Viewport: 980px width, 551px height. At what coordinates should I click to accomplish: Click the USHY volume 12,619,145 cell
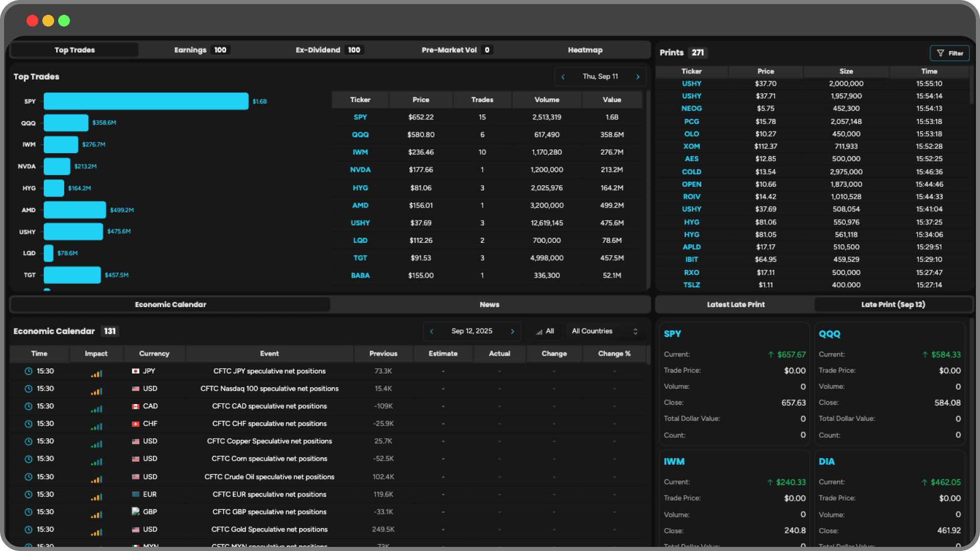point(547,223)
